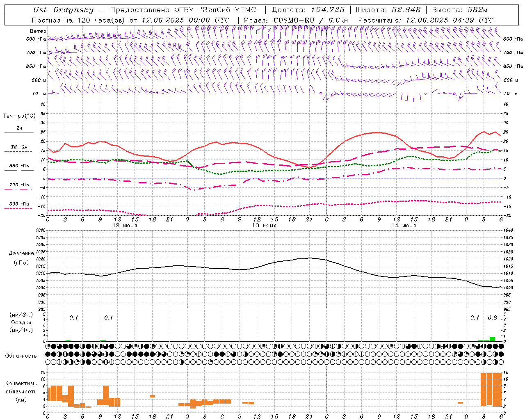Click the (мм/1ч.) precipitation label

(21, 330)
